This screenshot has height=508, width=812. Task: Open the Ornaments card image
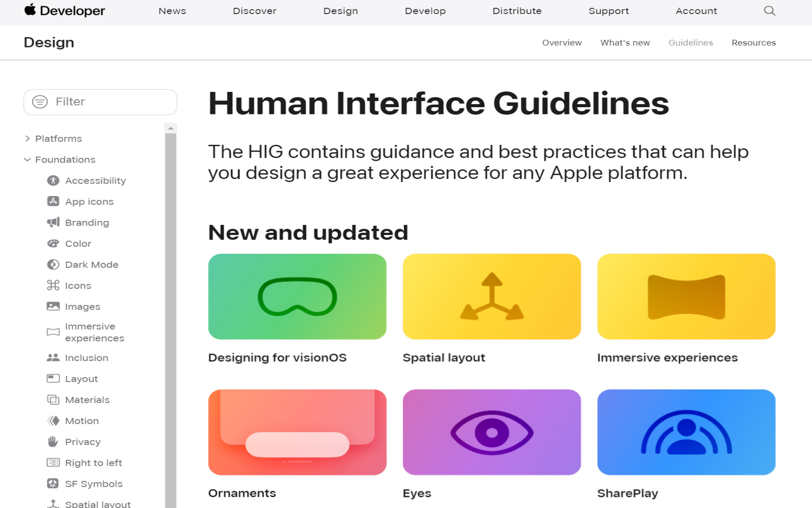pyautogui.click(x=297, y=432)
